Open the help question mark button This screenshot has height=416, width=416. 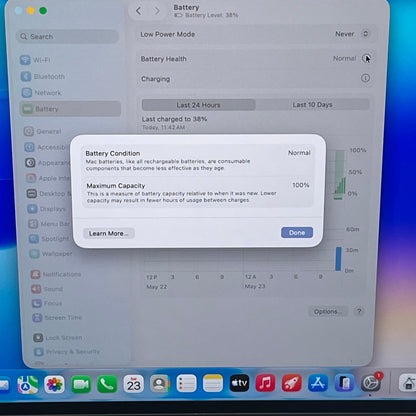click(359, 311)
